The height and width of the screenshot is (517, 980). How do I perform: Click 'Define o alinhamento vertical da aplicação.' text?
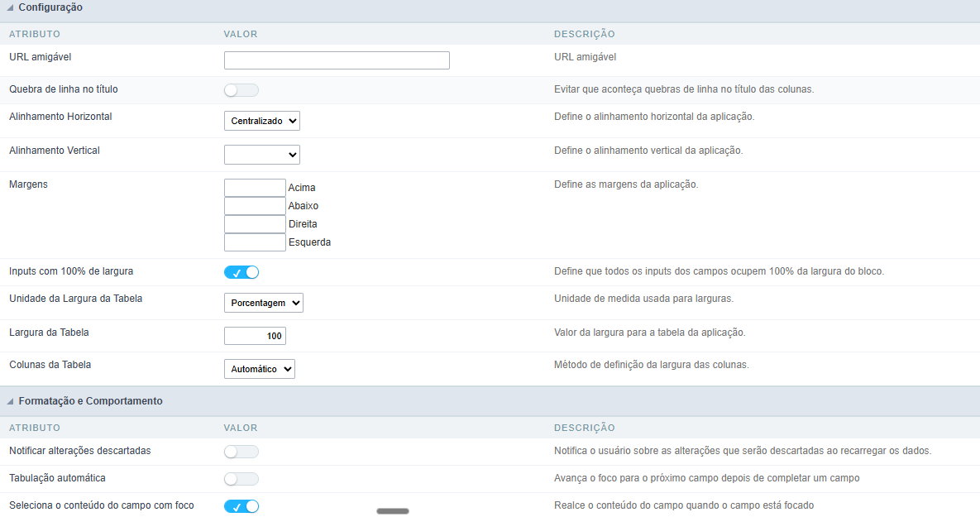click(x=648, y=151)
